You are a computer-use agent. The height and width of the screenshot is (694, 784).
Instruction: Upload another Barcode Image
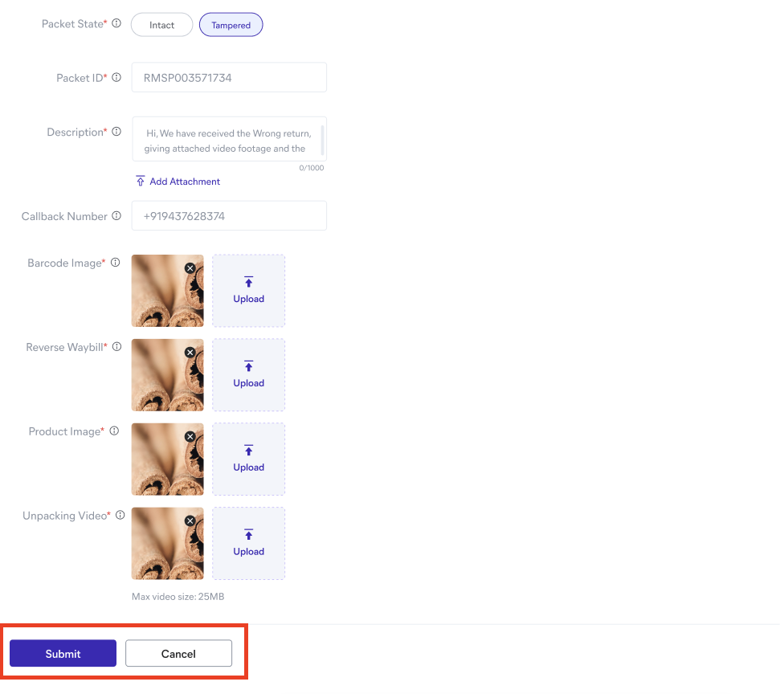pos(248,291)
